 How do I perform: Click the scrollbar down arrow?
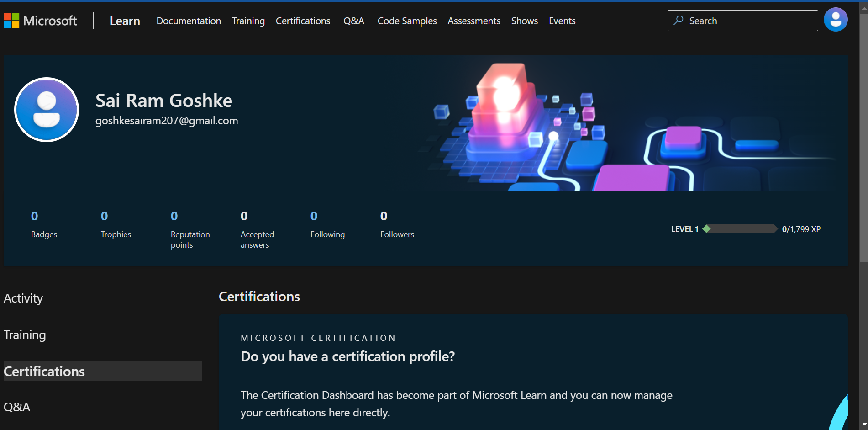863,425
